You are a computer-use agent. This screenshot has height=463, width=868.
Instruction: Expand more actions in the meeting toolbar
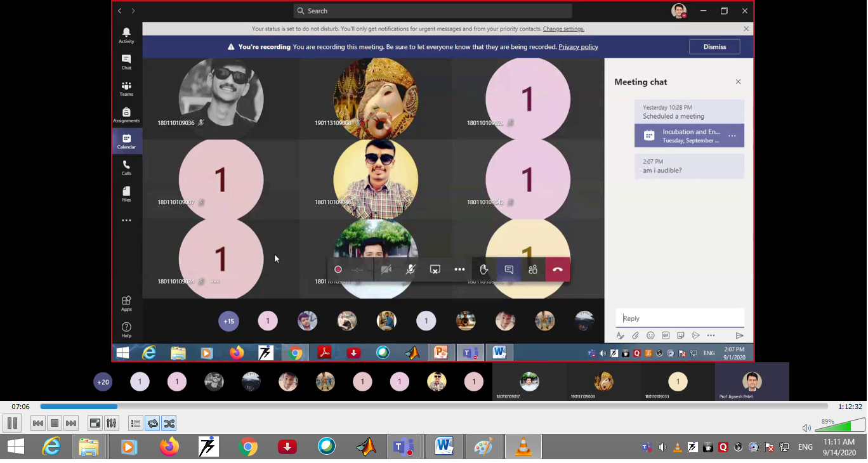tap(459, 270)
